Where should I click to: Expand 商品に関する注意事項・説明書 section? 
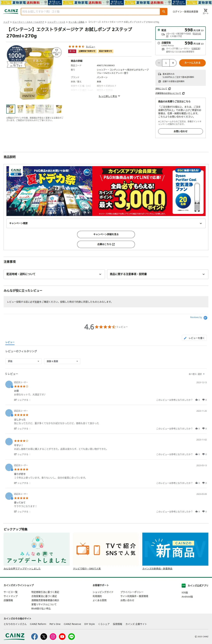click(158, 274)
